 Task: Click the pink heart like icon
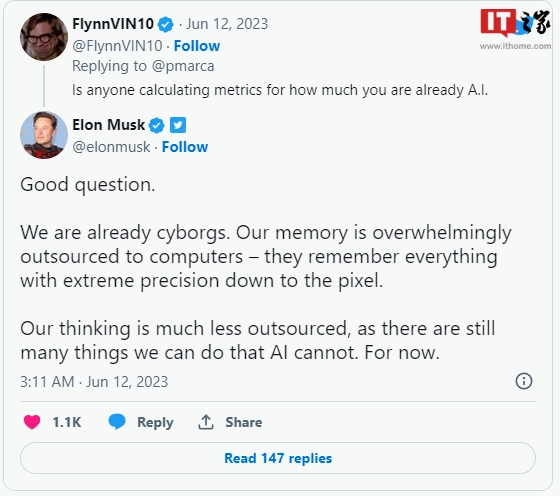click(x=32, y=422)
